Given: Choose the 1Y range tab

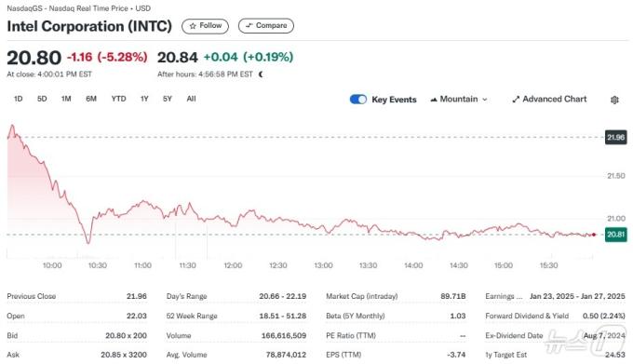Looking at the screenshot, I should 144,99.
